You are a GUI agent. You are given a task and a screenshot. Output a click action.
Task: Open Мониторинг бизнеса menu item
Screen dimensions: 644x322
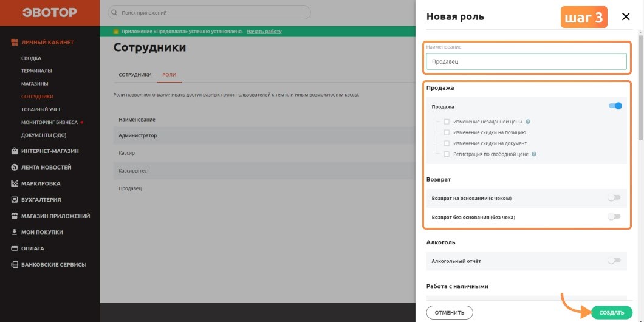[49, 122]
